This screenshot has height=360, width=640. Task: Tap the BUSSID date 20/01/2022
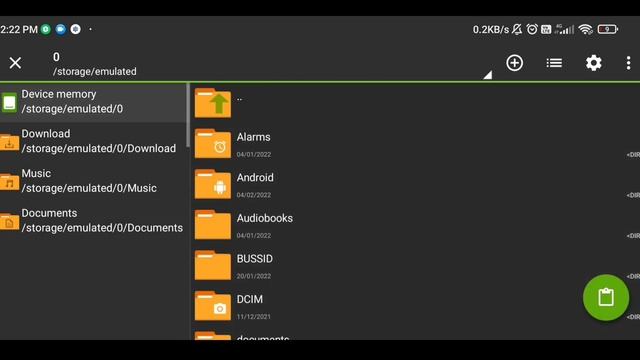click(253, 276)
